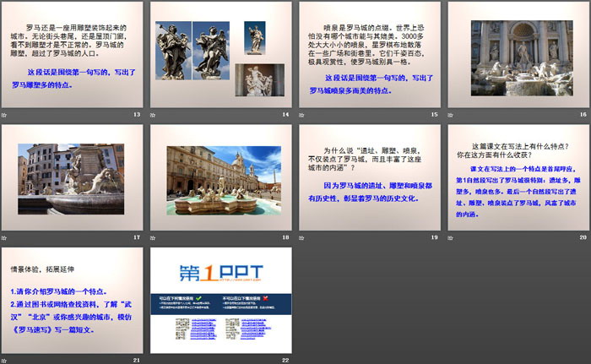This screenshot has width=591, height=364.
Task: Select slide 14 with four statue photos
Action: [221, 55]
